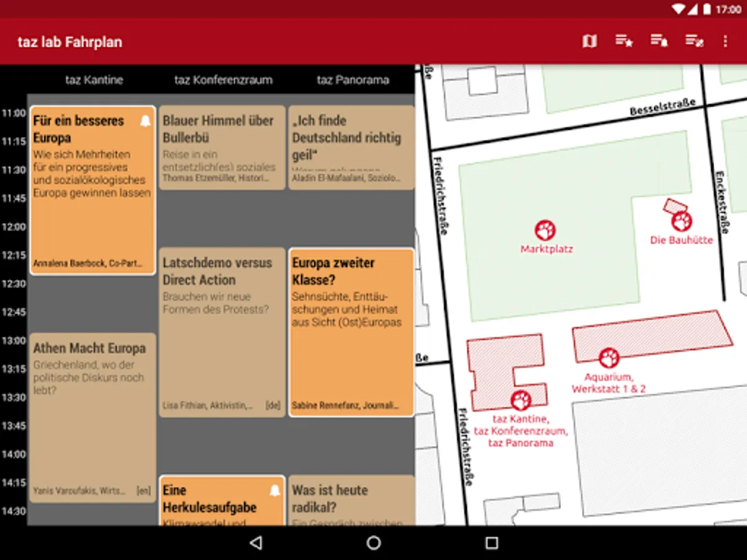Click the Annalena Baerbock speaker line

(87, 263)
